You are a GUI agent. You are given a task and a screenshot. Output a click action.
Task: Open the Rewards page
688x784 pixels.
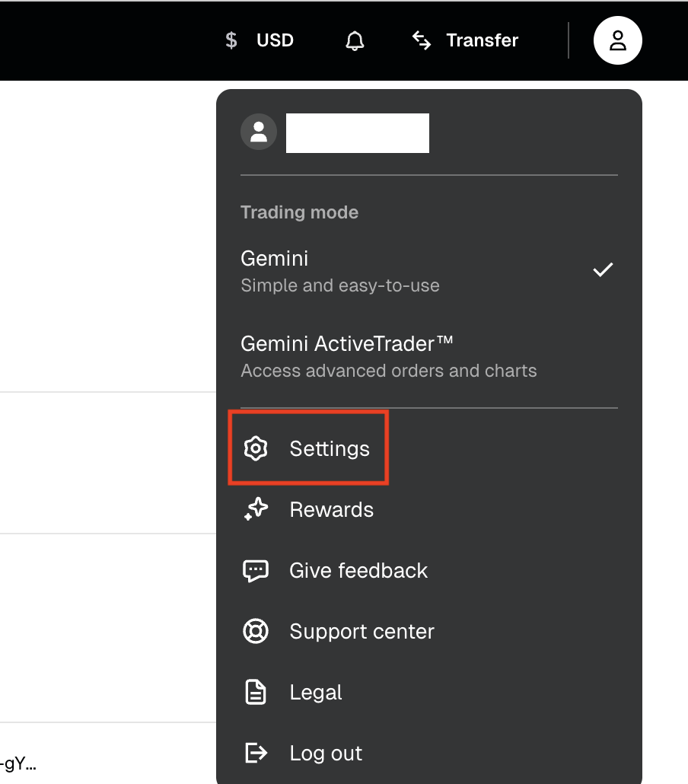click(331, 509)
